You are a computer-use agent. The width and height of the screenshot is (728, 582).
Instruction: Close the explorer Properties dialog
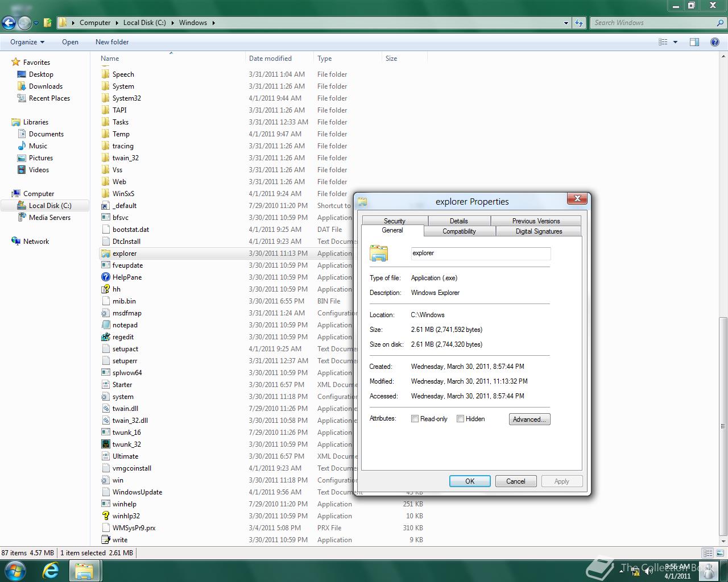click(x=577, y=198)
